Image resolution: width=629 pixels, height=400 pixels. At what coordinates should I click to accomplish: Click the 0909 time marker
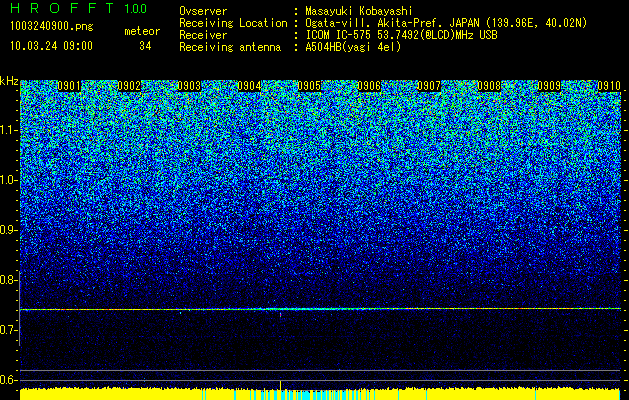[x=549, y=86]
